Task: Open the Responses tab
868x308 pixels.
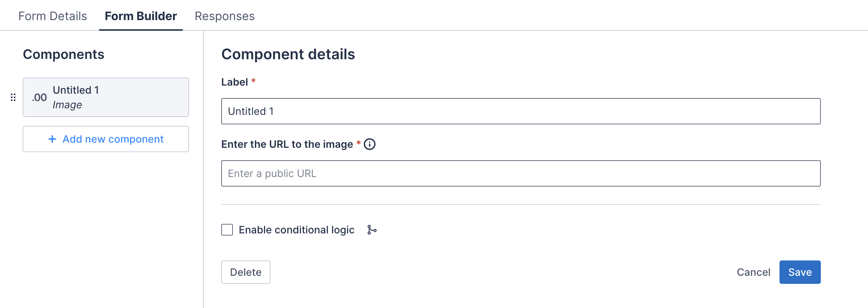Action: (224, 16)
